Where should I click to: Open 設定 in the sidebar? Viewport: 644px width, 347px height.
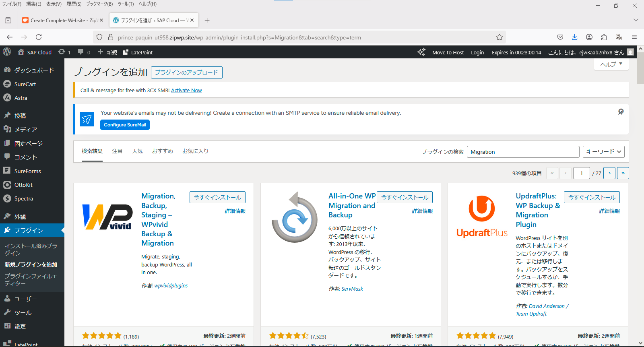pyautogui.click(x=32, y=326)
